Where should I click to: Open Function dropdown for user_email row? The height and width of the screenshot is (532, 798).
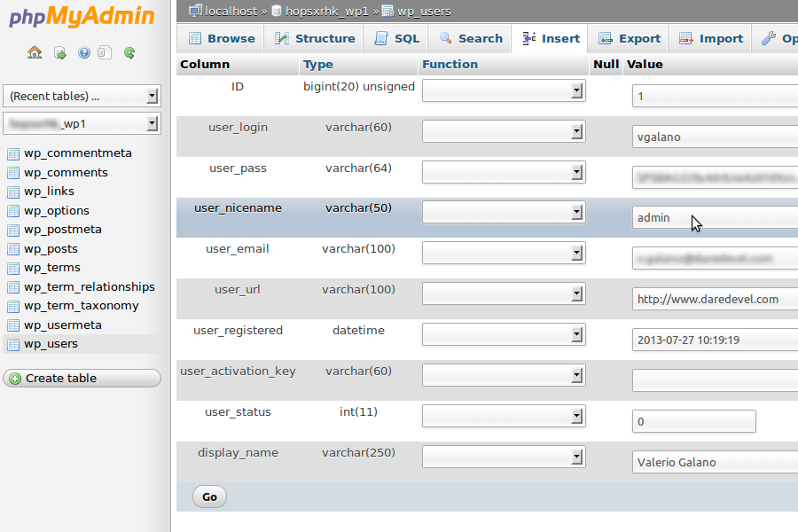coord(504,253)
